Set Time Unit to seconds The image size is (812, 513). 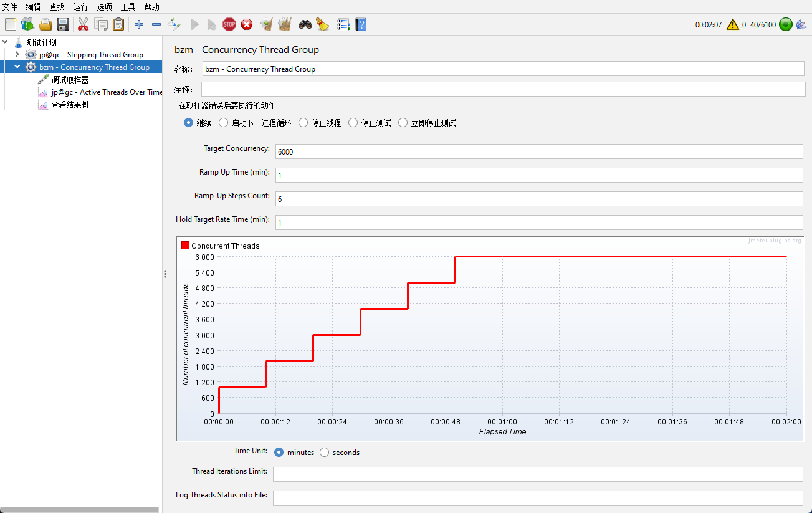(x=324, y=453)
